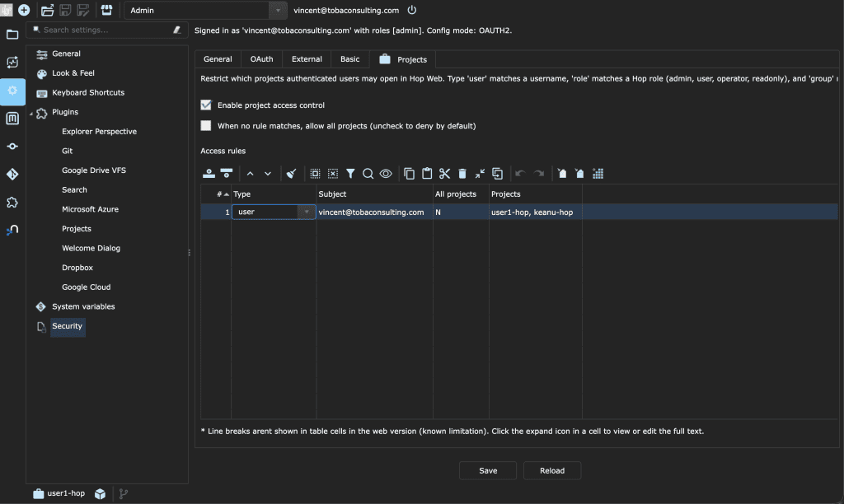Click the magnifier search icon in rules toolbar

[368, 173]
